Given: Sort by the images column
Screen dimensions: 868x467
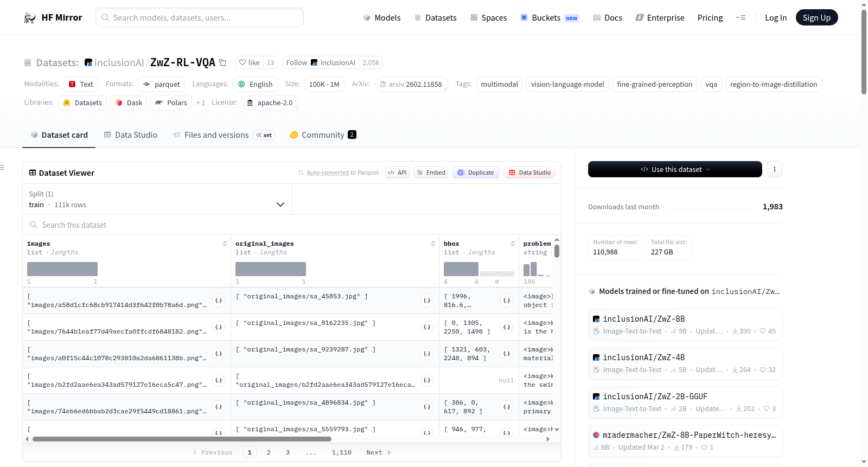Looking at the screenshot, I should (225, 244).
